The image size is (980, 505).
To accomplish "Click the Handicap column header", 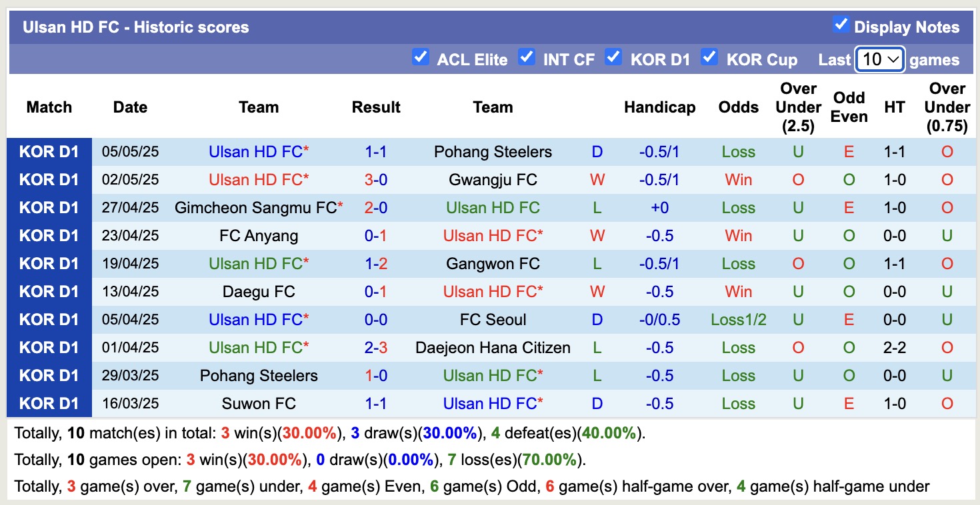I will (659, 107).
